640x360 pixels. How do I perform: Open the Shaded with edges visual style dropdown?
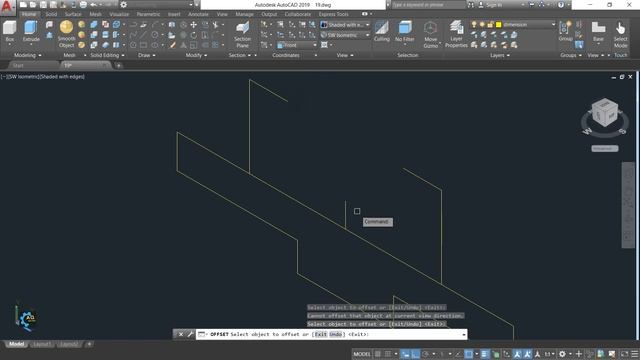[x=345, y=25]
